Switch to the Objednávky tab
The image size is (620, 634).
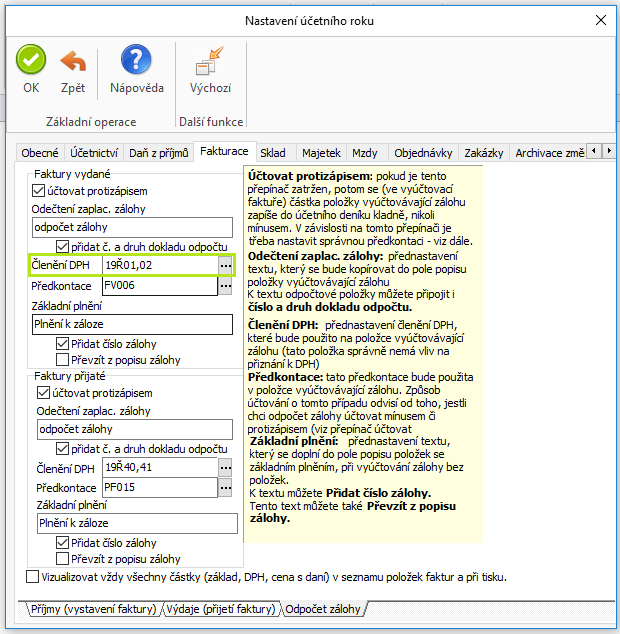[x=423, y=153]
